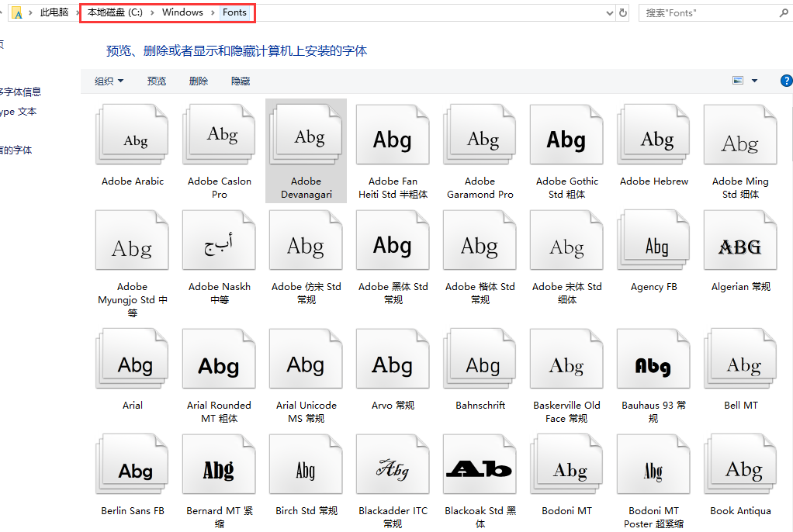The height and width of the screenshot is (532, 793).
Task: Select the Blackadder ITC font icon
Action: tap(393, 465)
